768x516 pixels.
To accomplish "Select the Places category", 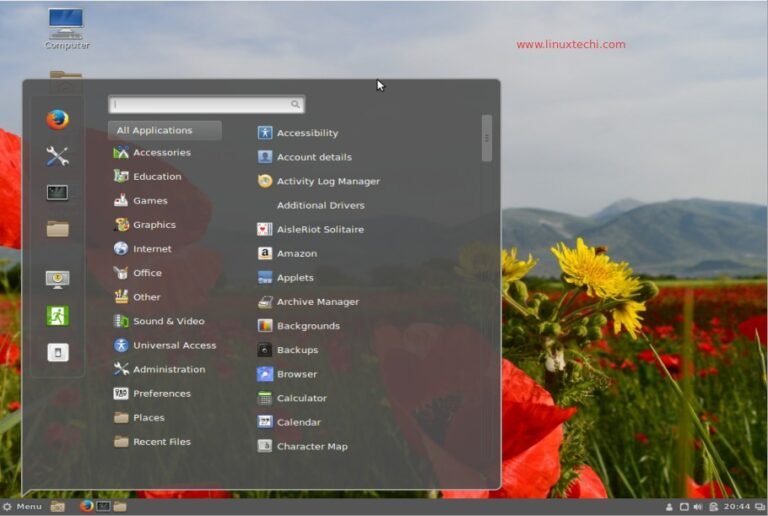I will coord(139,418).
